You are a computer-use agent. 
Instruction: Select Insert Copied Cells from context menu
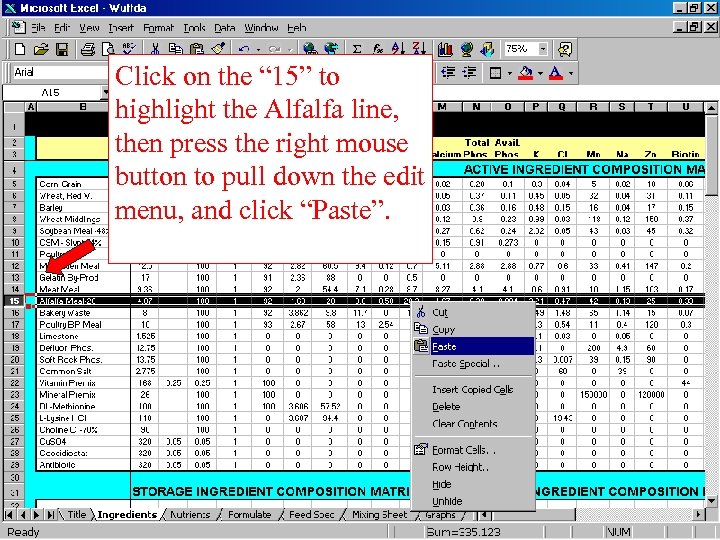click(x=473, y=389)
